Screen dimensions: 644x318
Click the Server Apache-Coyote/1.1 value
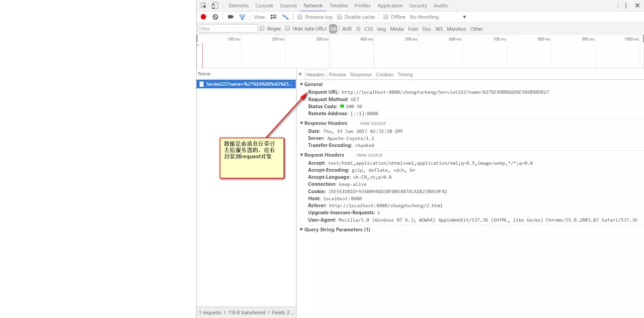click(x=351, y=138)
